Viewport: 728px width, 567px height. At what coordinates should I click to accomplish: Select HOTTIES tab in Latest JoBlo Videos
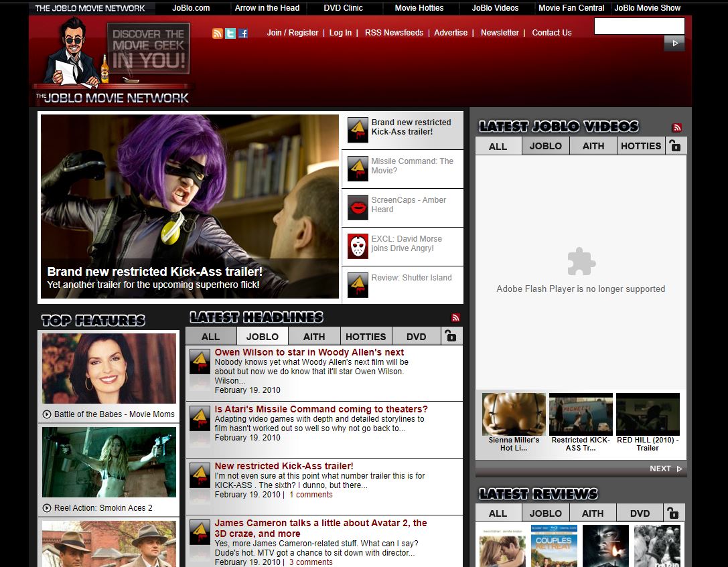[641, 146]
